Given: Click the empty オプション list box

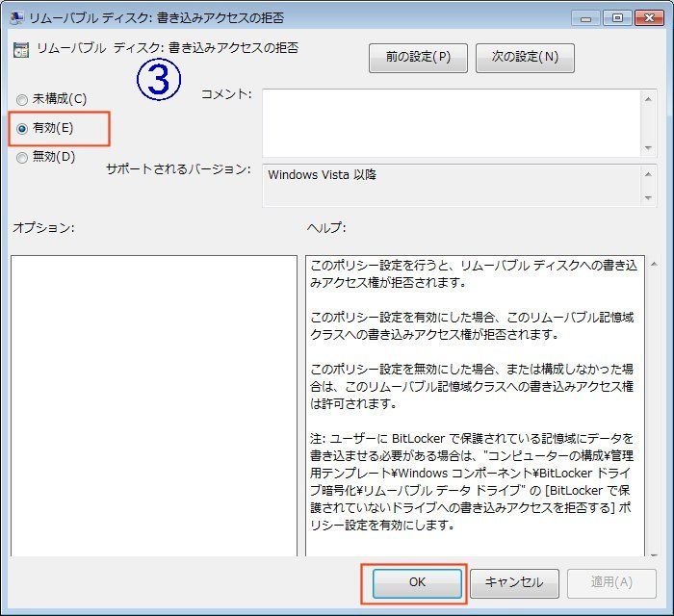Looking at the screenshot, I should click(x=154, y=406).
